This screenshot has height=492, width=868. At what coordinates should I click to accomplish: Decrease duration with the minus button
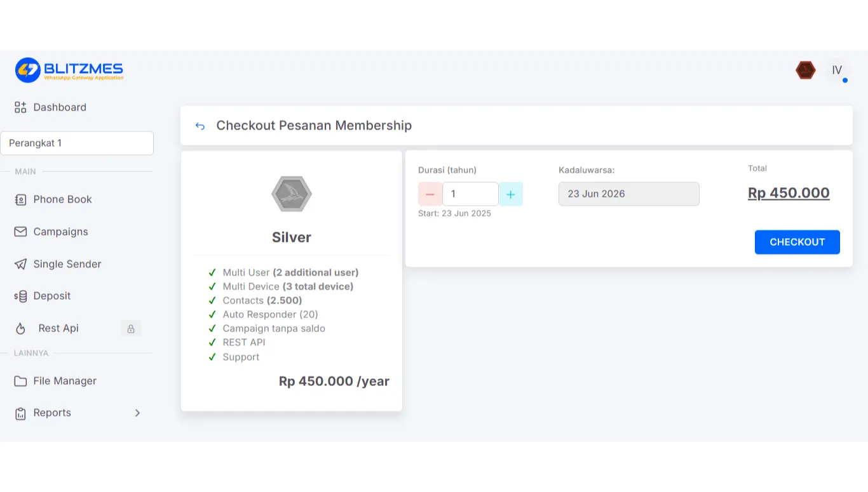[430, 194]
